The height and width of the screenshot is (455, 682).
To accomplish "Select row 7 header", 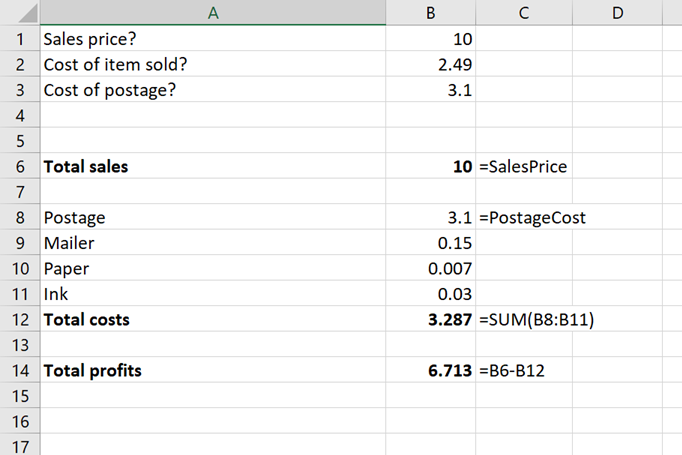I will (20, 192).
